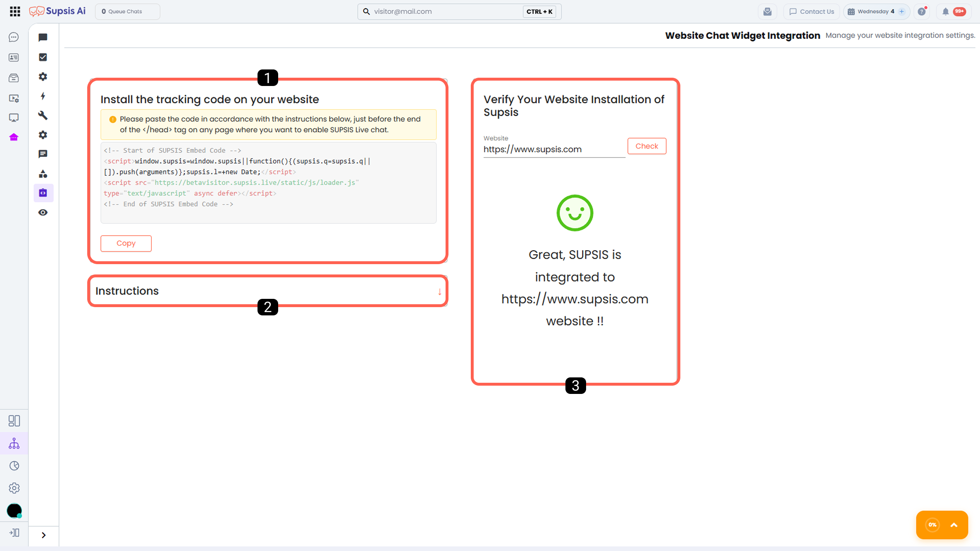The width and height of the screenshot is (980, 551).
Task: Click inside the SUPSIS embed code box
Action: (x=269, y=183)
